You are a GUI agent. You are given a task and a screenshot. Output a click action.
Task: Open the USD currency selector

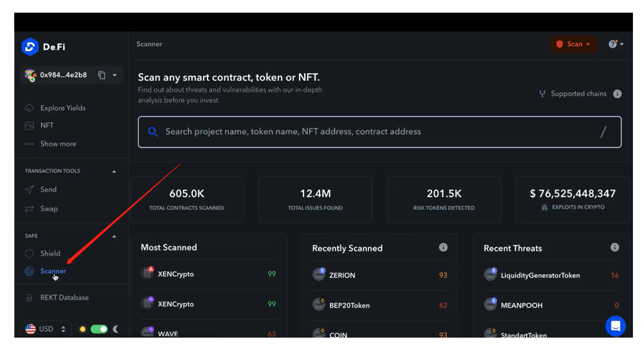tap(46, 329)
